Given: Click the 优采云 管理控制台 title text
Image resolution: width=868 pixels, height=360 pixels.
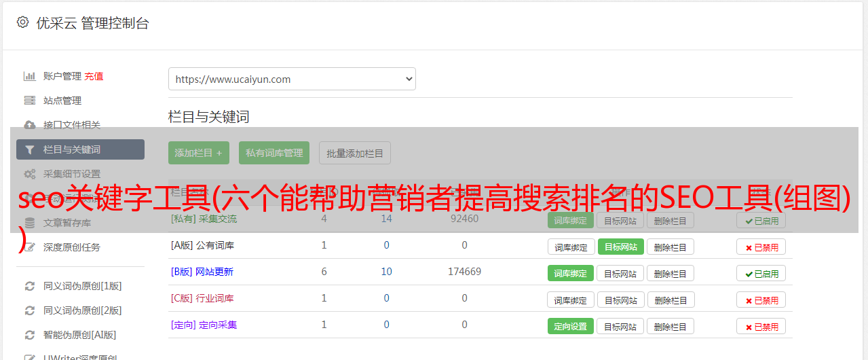Looking at the screenshot, I should coord(92,23).
